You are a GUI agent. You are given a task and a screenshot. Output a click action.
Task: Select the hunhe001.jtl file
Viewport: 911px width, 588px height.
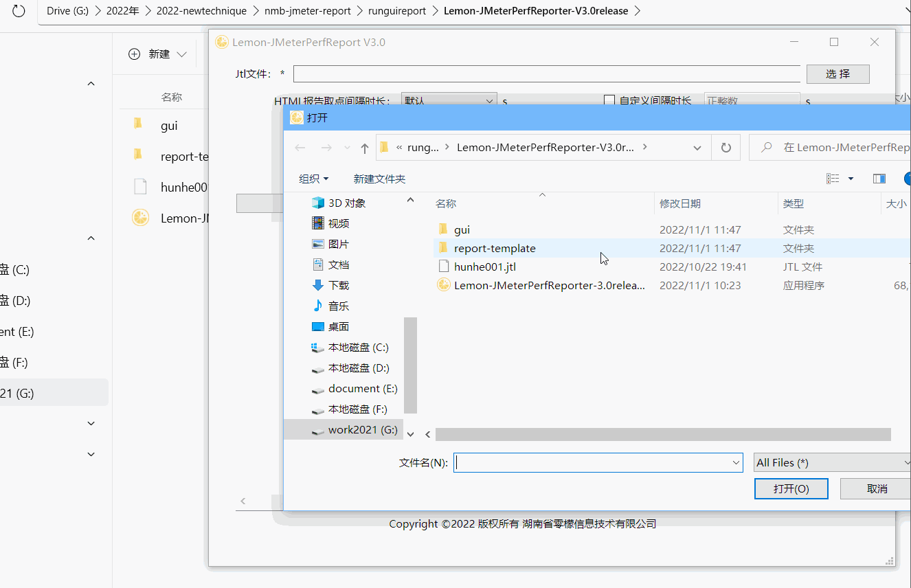click(485, 267)
